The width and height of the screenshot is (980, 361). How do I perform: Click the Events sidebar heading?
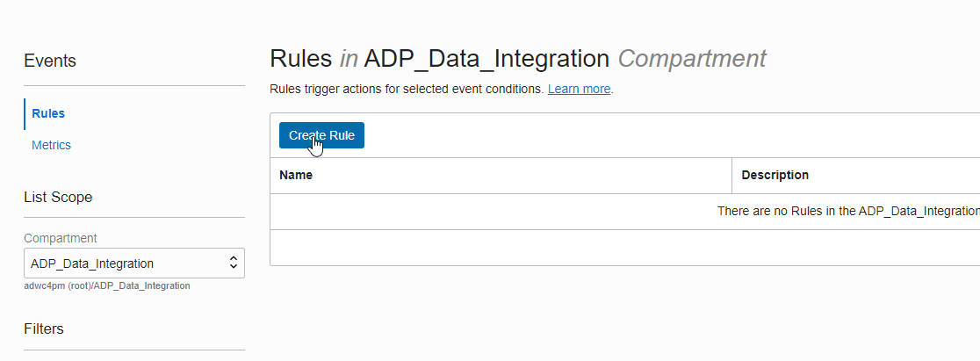point(50,61)
